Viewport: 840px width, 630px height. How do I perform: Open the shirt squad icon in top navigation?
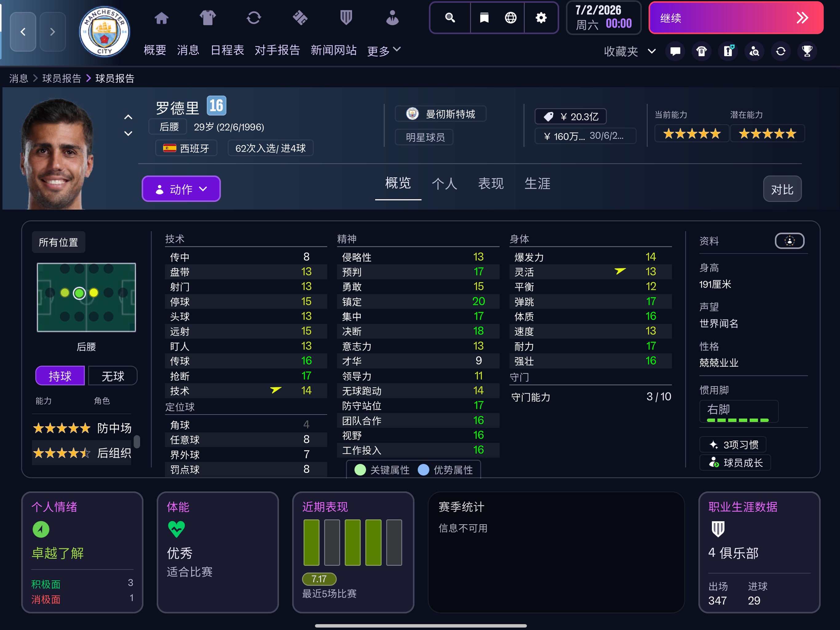207,18
